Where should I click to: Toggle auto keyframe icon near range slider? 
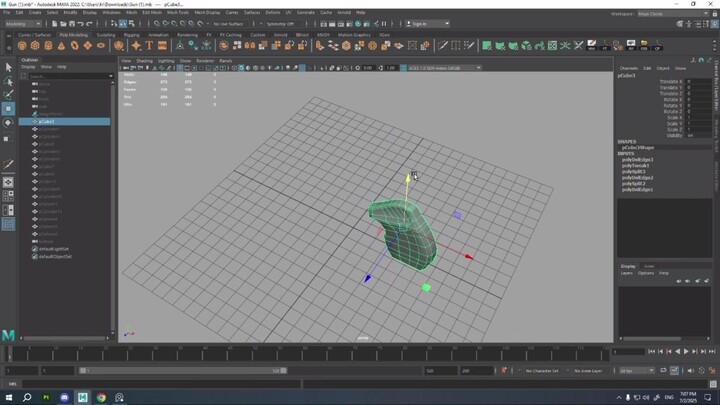504,371
